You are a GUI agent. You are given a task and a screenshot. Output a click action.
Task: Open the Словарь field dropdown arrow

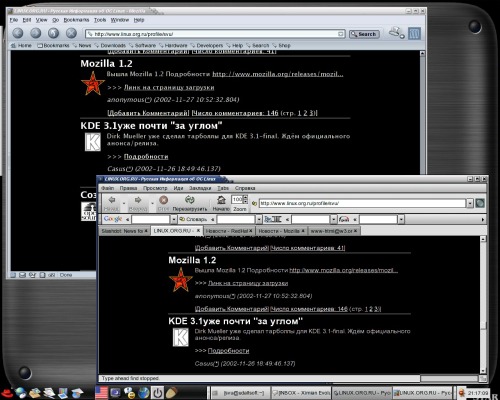coord(259,219)
